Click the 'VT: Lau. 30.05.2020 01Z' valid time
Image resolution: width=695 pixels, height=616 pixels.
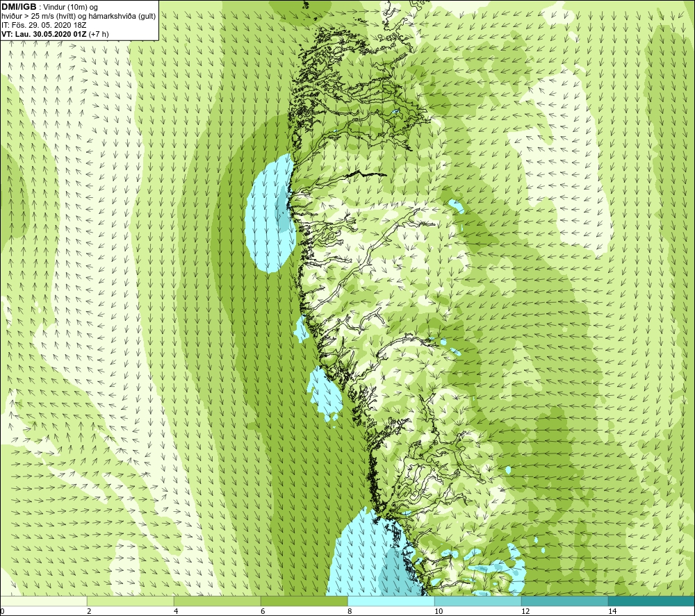click(x=44, y=33)
